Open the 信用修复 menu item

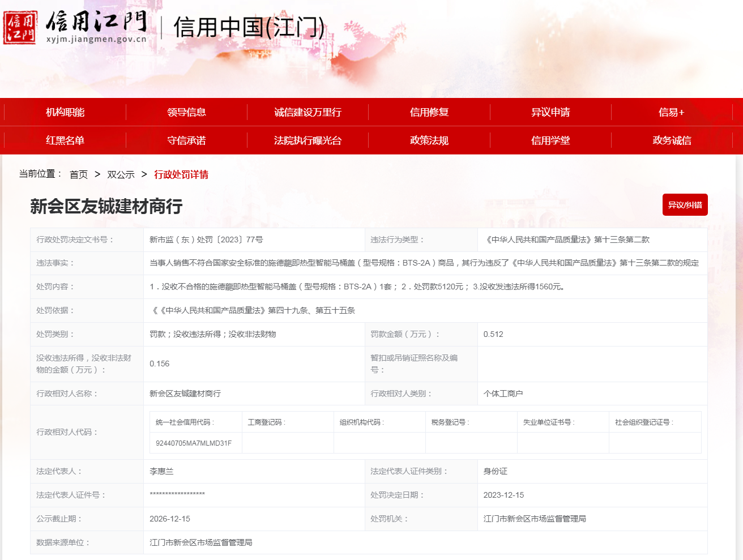point(429,112)
